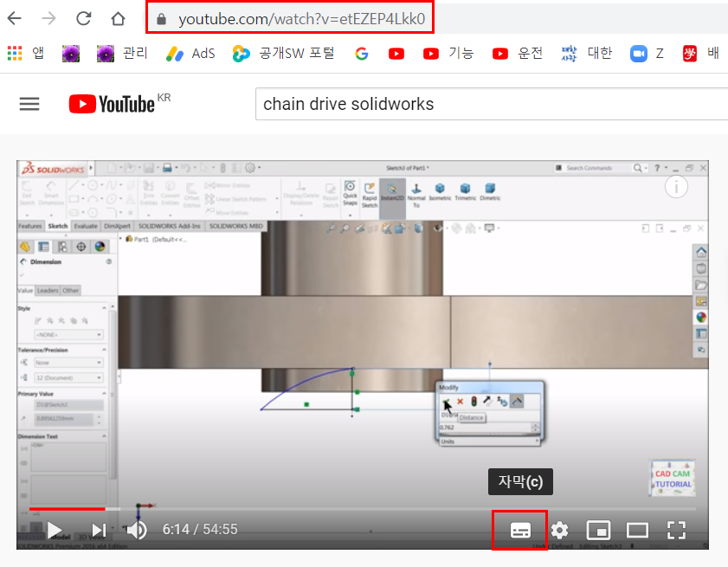This screenshot has height=567, width=728.
Task: Open the 기능 YouTube bookmark
Action: [448, 54]
